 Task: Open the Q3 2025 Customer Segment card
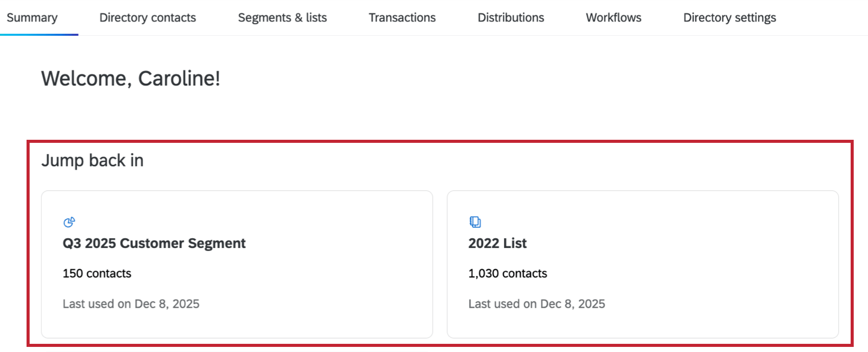[237, 263]
